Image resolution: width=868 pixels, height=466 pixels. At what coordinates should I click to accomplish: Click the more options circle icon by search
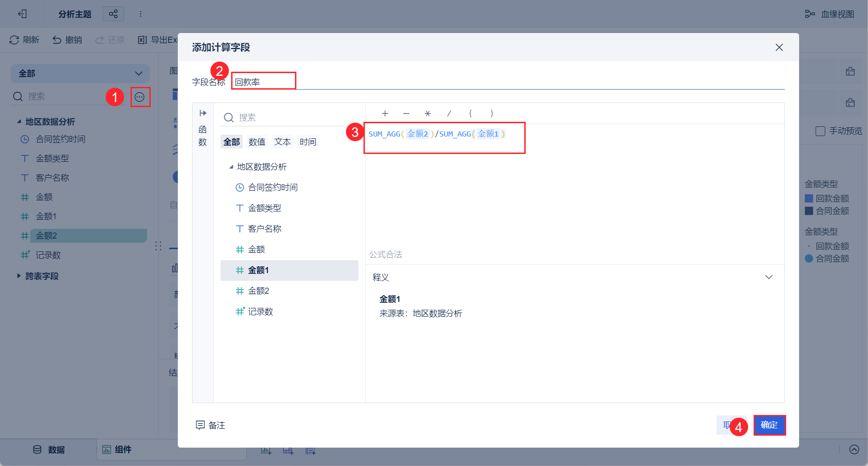[x=140, y=97]
